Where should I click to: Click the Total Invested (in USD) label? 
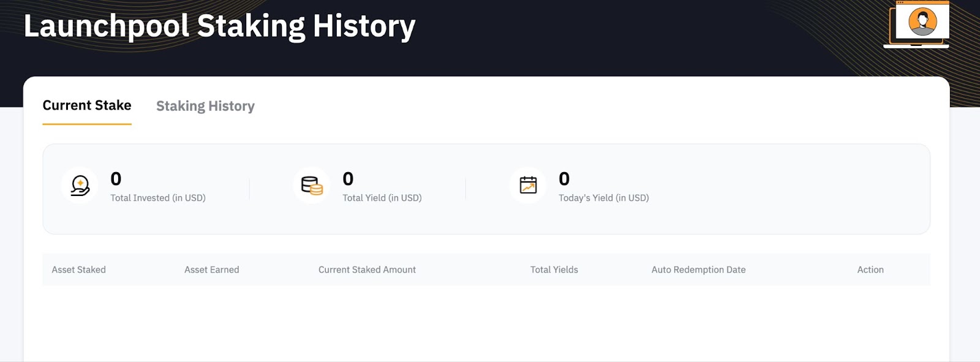(x=158, y=198)
